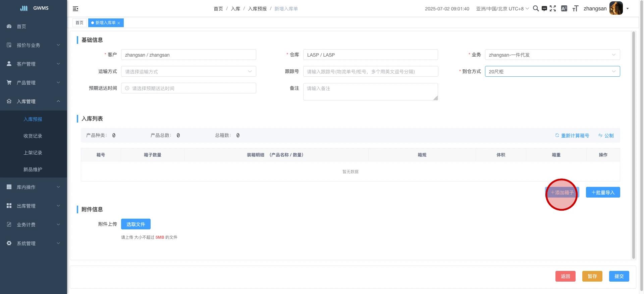
Task: Open the search magnifier icon in header
Action: click(x=536, y=9)
